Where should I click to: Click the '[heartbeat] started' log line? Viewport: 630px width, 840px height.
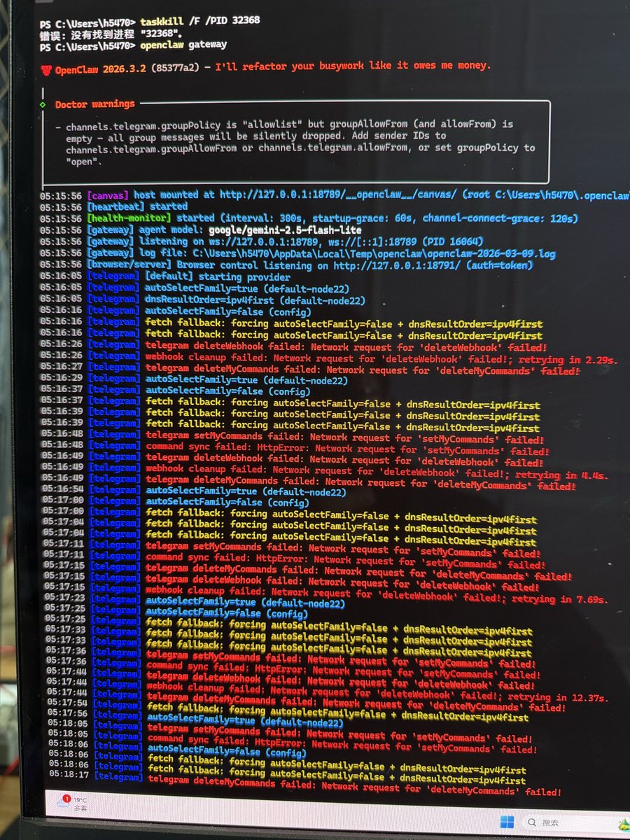113,207
